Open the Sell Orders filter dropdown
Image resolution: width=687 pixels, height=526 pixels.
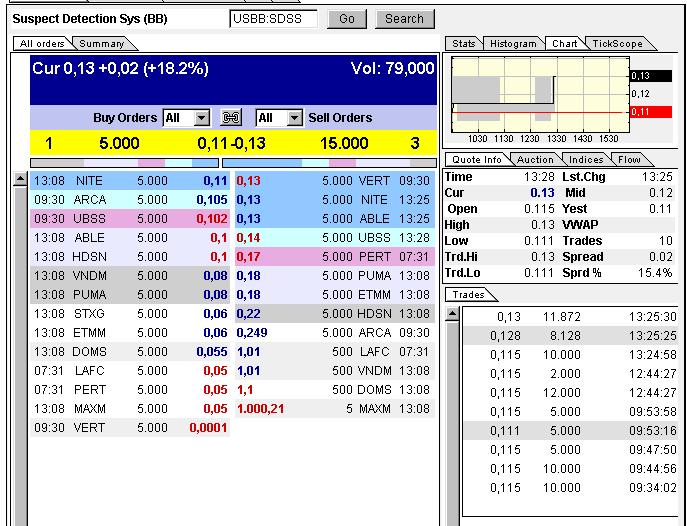pyautogui.click(x=294, y=118)
